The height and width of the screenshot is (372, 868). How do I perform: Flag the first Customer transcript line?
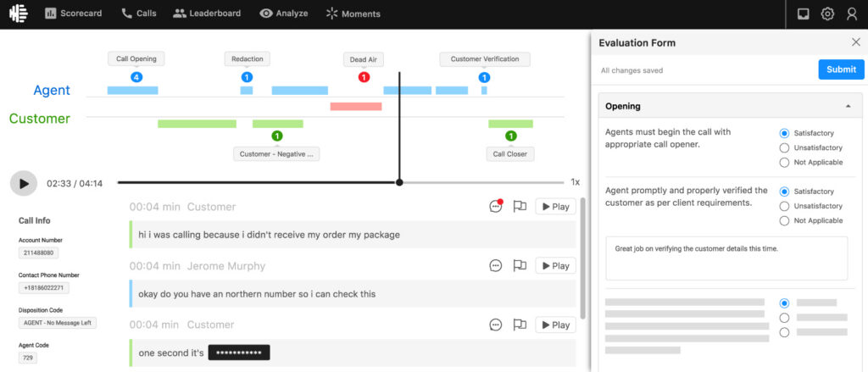click(520, 207)
